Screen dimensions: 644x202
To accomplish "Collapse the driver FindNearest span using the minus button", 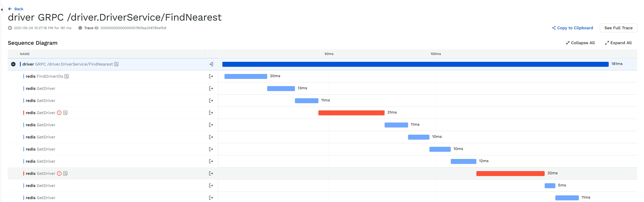I will coord(13,64).
